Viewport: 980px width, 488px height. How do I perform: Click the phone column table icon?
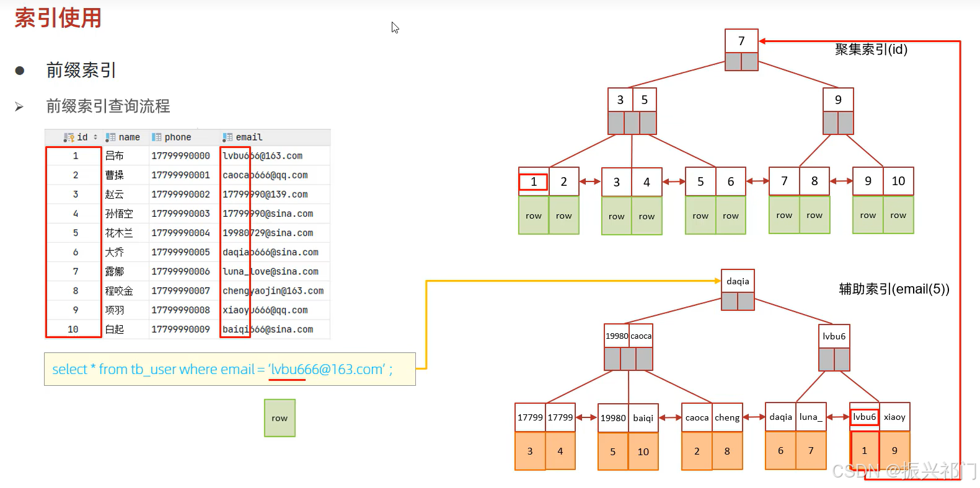(156, 137)
